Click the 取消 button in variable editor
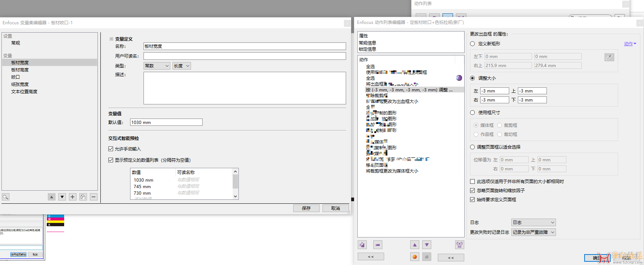644x265 pixels. pos(336,208)
